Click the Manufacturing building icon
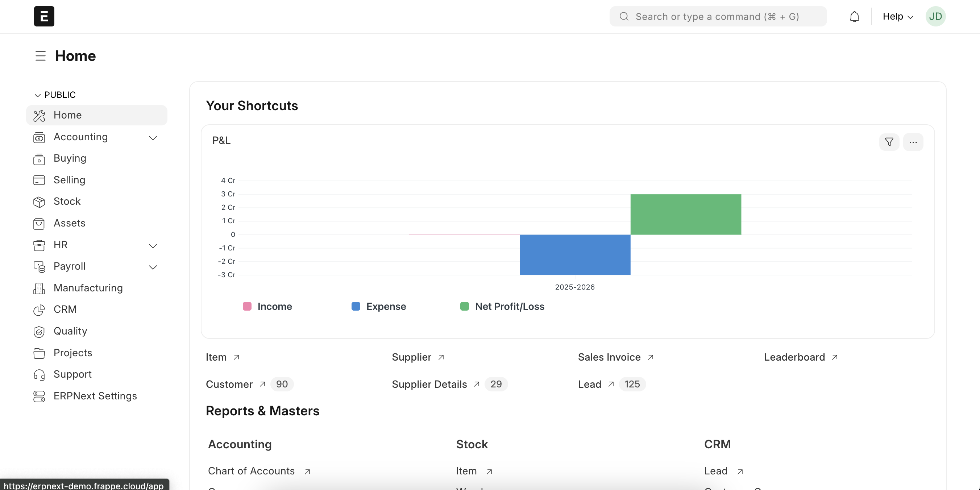Screen dimensions: 980x490 click(39, 288)
